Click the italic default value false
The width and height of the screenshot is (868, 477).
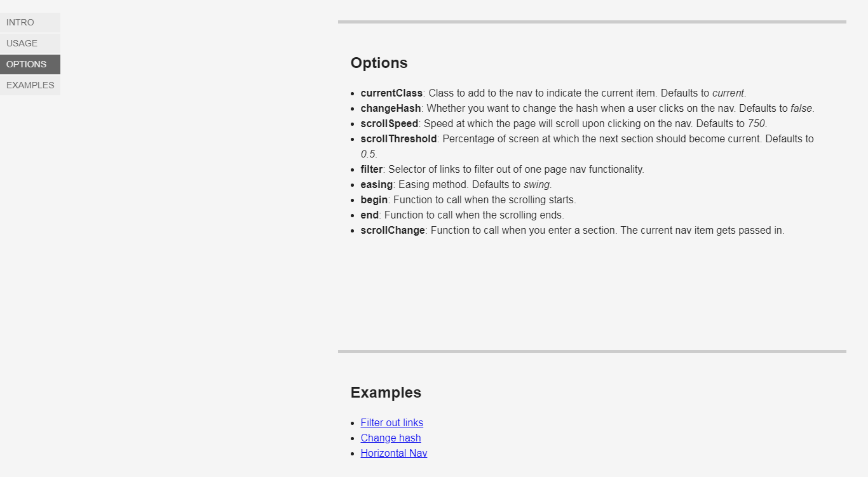click(801, 108)
